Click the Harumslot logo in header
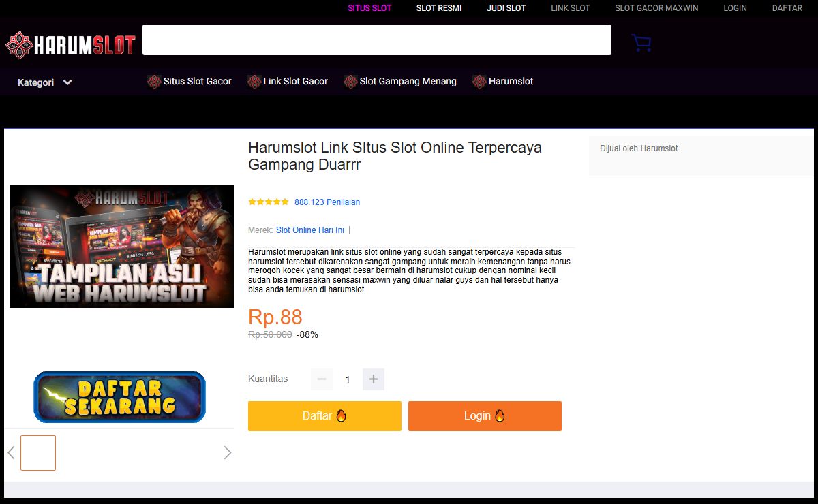Image resolution: width=818 pixels, height=504 pixels. tap(71, 45)
